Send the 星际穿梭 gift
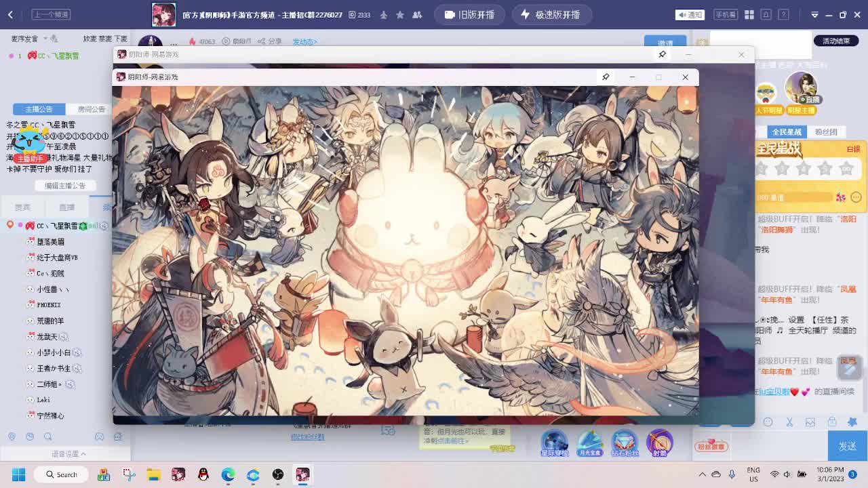The image size is (868, 488). (554, 444)
